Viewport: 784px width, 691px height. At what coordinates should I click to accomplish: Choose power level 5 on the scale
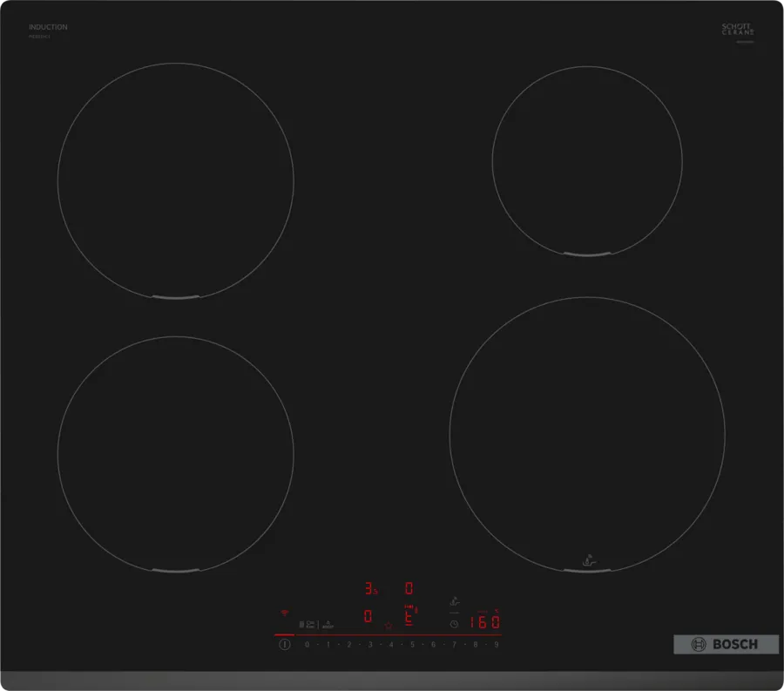pyautogui.click(x=412, y=645)
